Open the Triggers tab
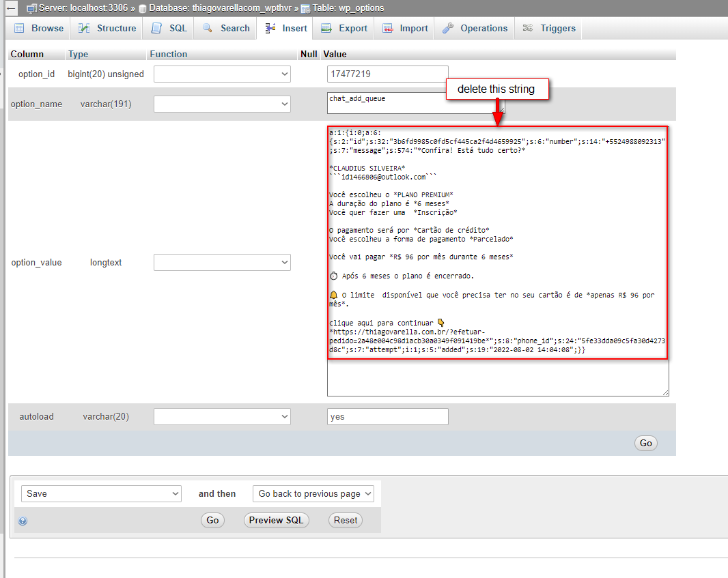728x578 pixels. pos(549,28)
